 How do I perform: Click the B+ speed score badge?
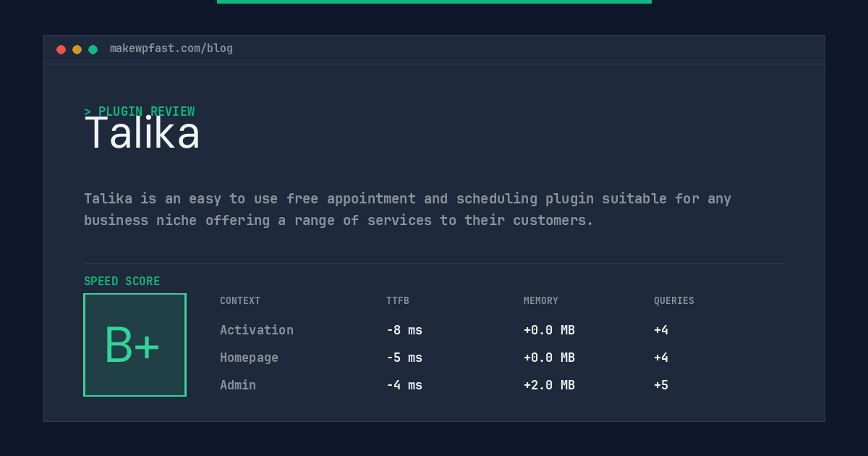click(x=135, y=345)
